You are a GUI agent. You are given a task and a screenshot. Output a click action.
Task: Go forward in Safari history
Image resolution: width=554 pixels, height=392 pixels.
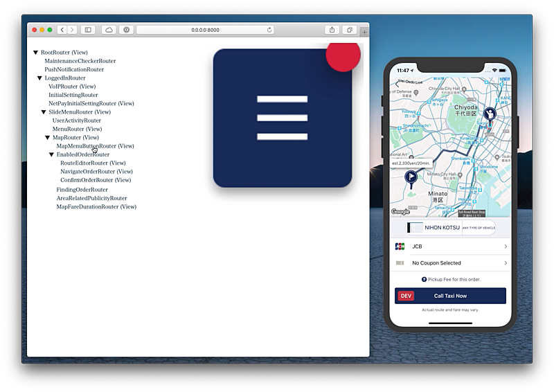[72, 30]
